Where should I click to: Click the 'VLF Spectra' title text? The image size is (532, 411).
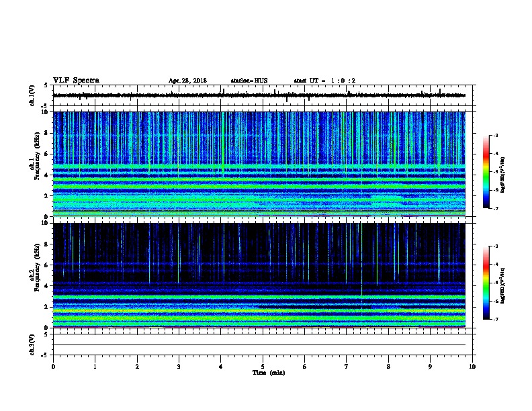coord(76,81)
